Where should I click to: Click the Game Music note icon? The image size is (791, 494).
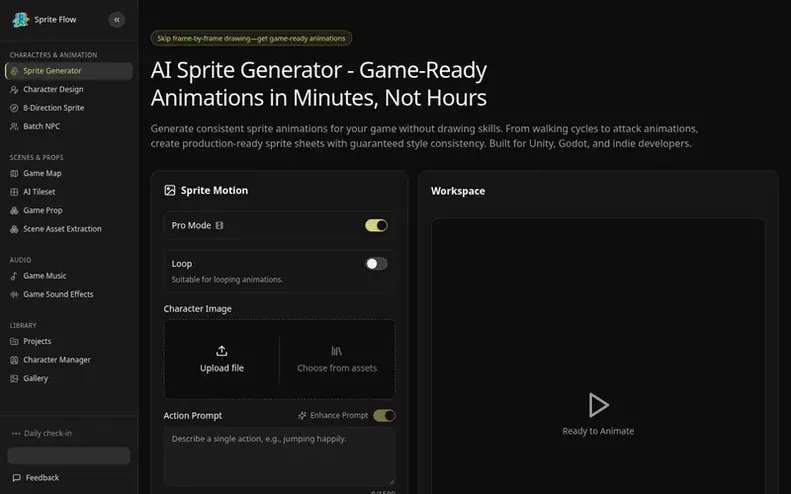14,276
